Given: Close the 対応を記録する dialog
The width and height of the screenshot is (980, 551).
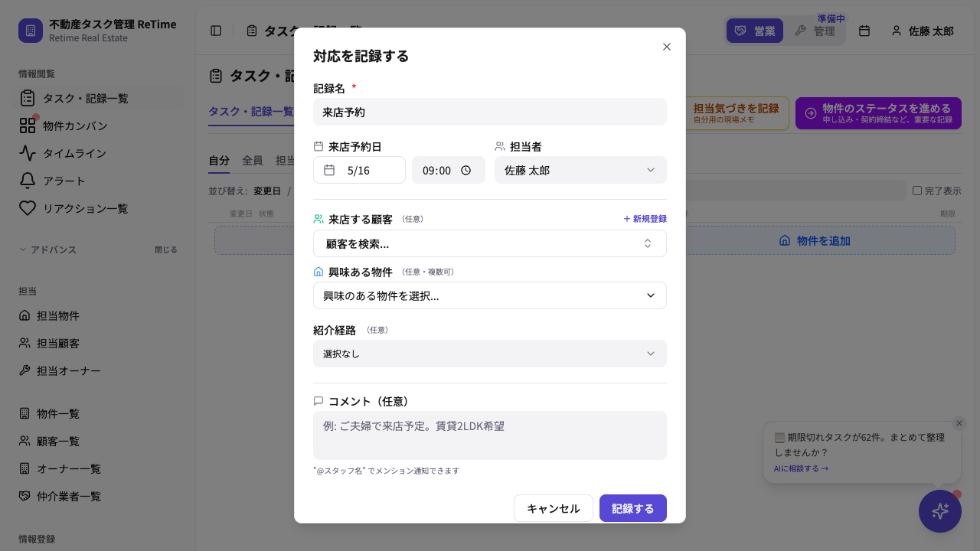Looking at the screenshot, I should click(667, 47).
